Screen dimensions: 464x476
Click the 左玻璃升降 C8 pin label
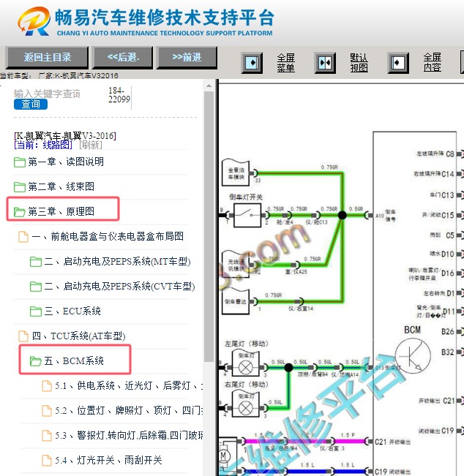[x=435, y=154]
